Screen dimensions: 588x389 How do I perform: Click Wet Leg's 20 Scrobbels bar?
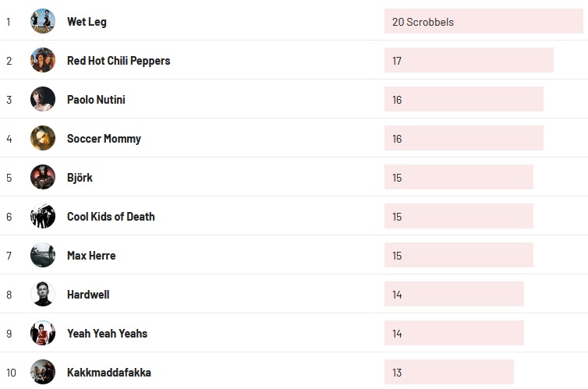click(x=484, y=22)
